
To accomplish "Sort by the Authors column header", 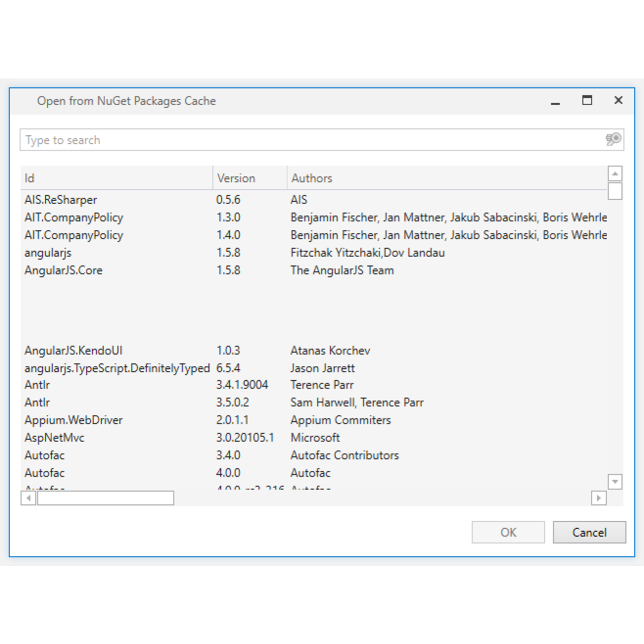I will 447,178.
